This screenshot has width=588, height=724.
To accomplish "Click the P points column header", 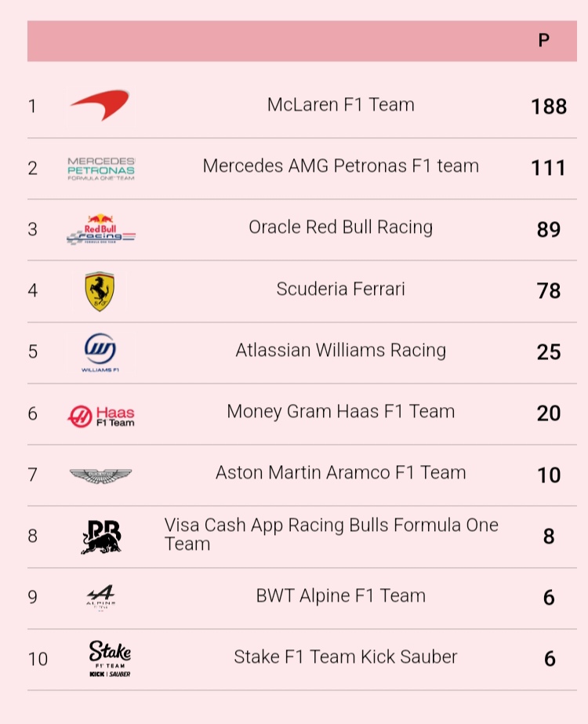I will (x=543, y=41).
